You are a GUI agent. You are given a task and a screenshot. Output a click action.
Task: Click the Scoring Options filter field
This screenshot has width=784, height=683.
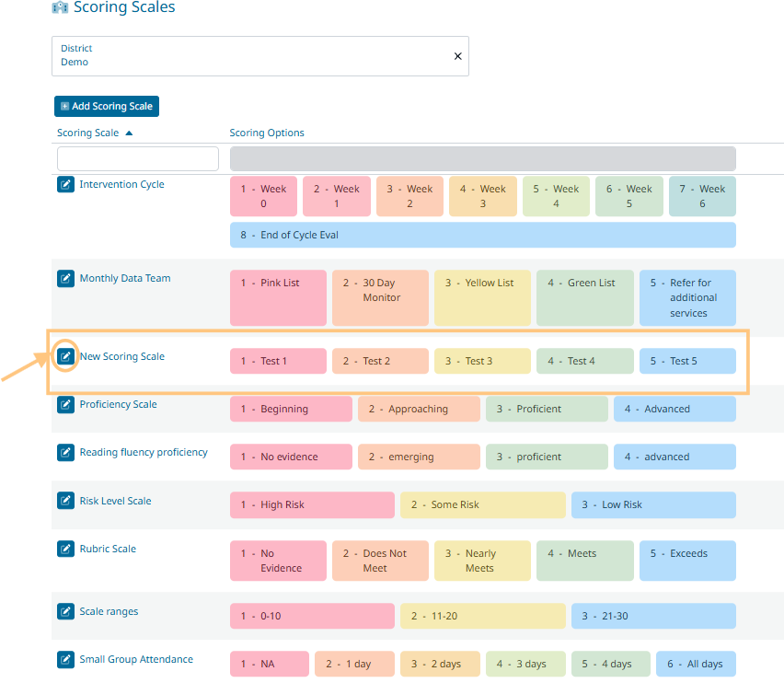tap(482, 158)
